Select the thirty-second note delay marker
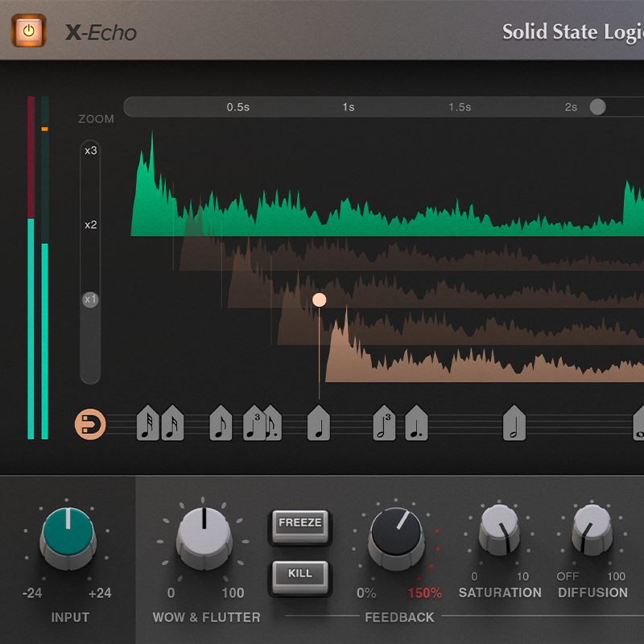644x644 pixels. [148, 423]
